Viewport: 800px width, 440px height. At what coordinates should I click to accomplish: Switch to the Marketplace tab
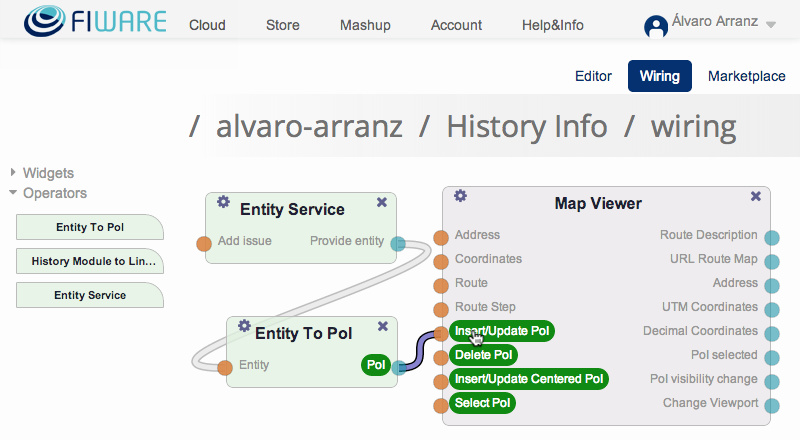[746, 76]
